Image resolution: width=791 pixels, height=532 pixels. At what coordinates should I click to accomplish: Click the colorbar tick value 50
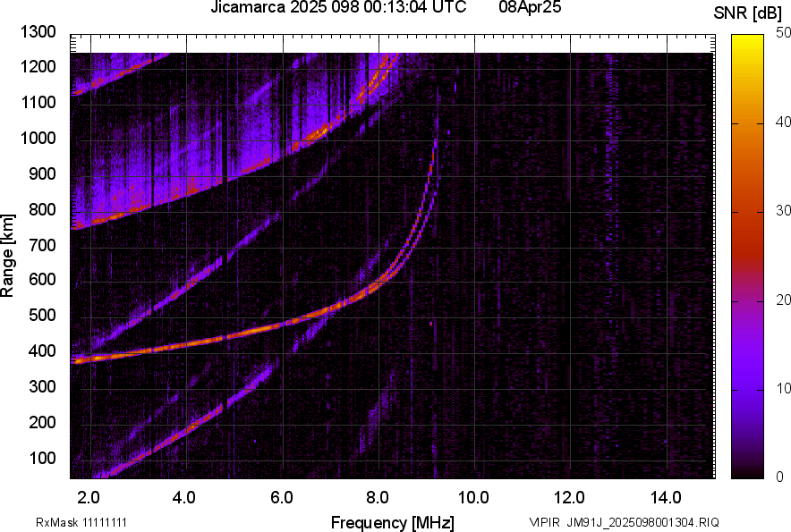coord(784,32)
